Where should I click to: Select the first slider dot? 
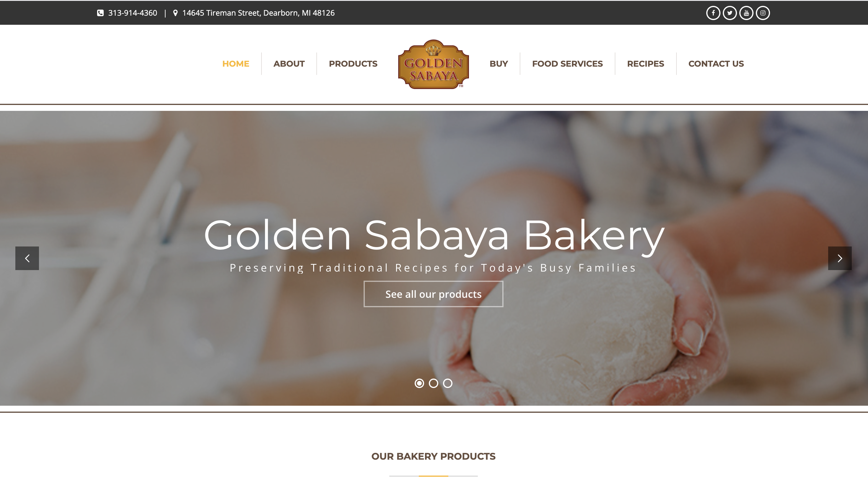419,383
